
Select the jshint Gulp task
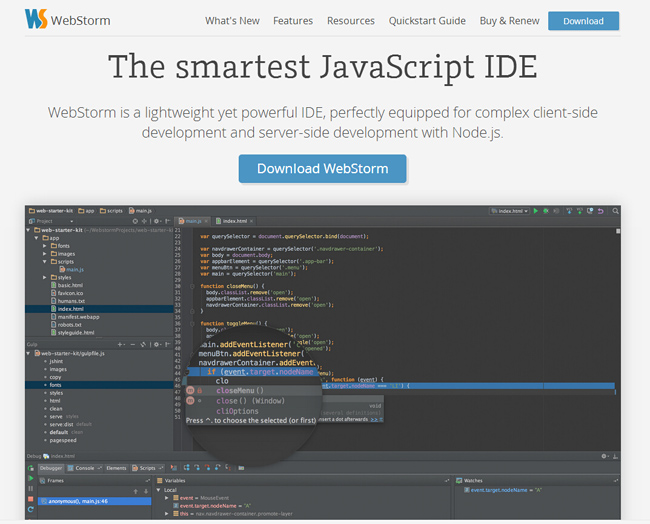pyautogui.click(x=56, y=361)
